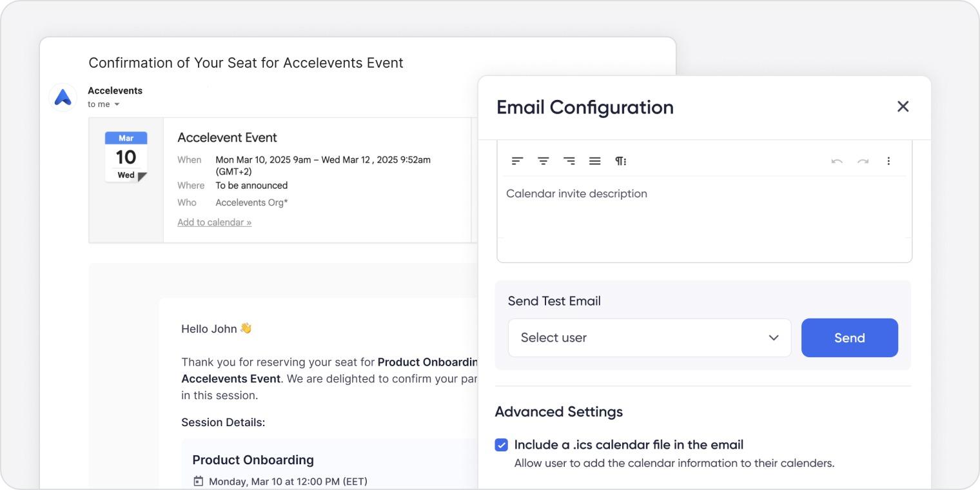This screenshot has height=490, width=980.
Task: Open paragraph format options icon
Action: (x=620, y=161)
